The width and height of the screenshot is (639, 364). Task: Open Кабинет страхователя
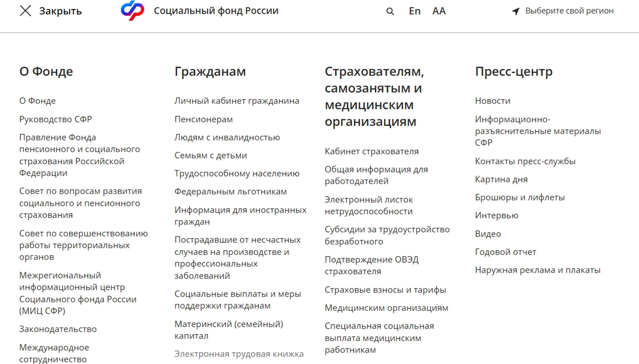coord(372,151)
